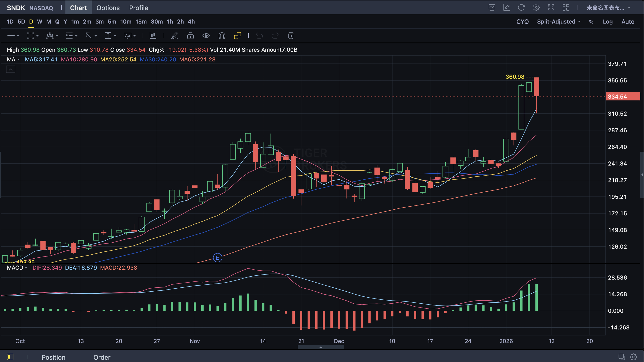Toggle drawings visibility eye icon
This screenshot has width=644, height=362.
click(x=206, y=36)
